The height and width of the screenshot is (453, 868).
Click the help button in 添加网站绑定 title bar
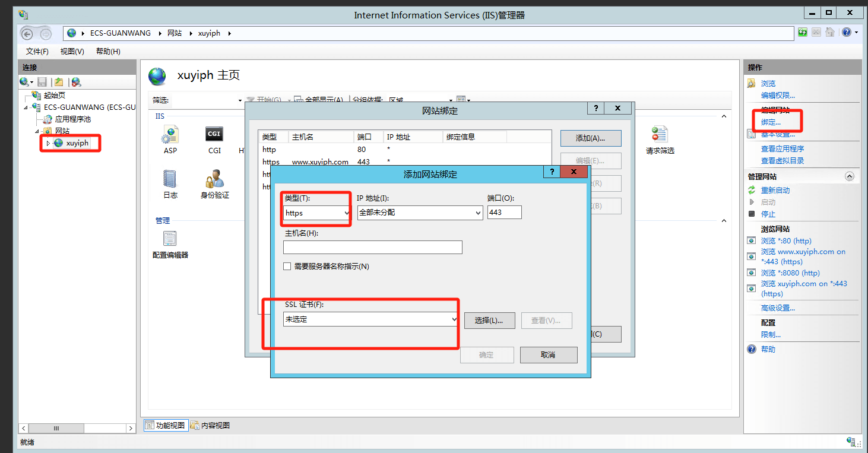point(552,172)
